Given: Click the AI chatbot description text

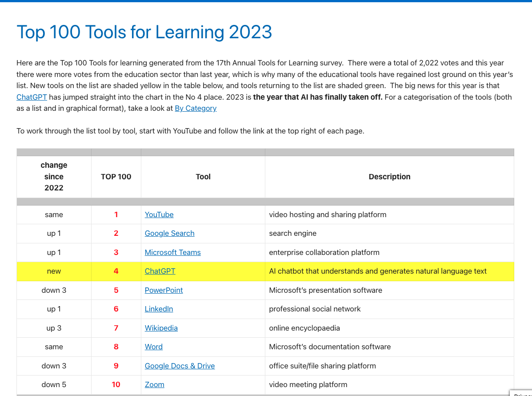Looking at the screenshot, I should click(x=378, y=271).
